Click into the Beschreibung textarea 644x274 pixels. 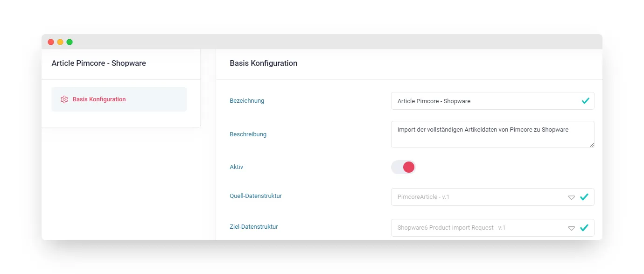[492, 134]
